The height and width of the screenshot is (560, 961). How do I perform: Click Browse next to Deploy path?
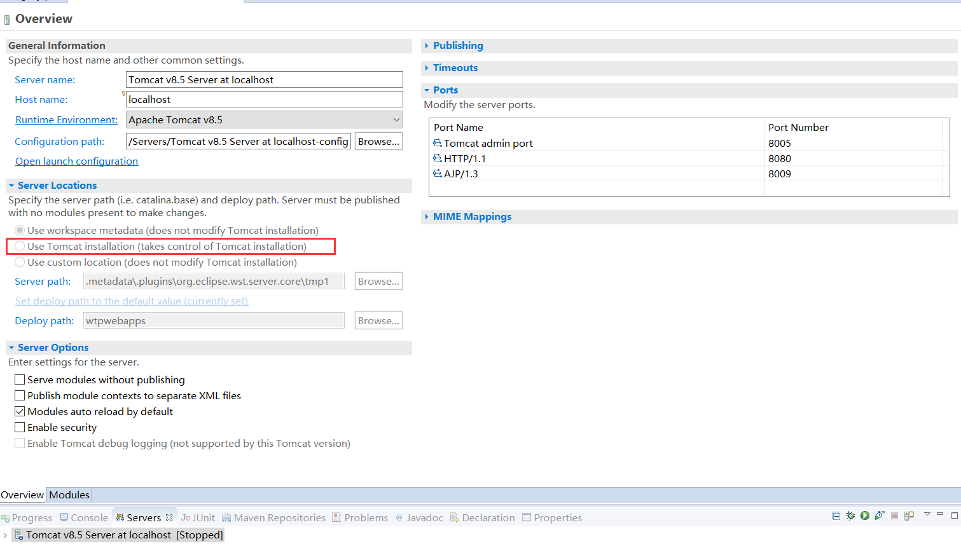(378, 320)
